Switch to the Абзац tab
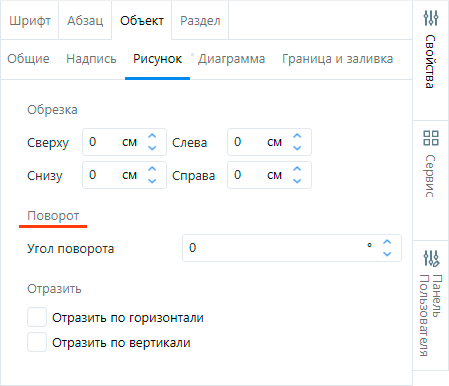 [85, 21]
